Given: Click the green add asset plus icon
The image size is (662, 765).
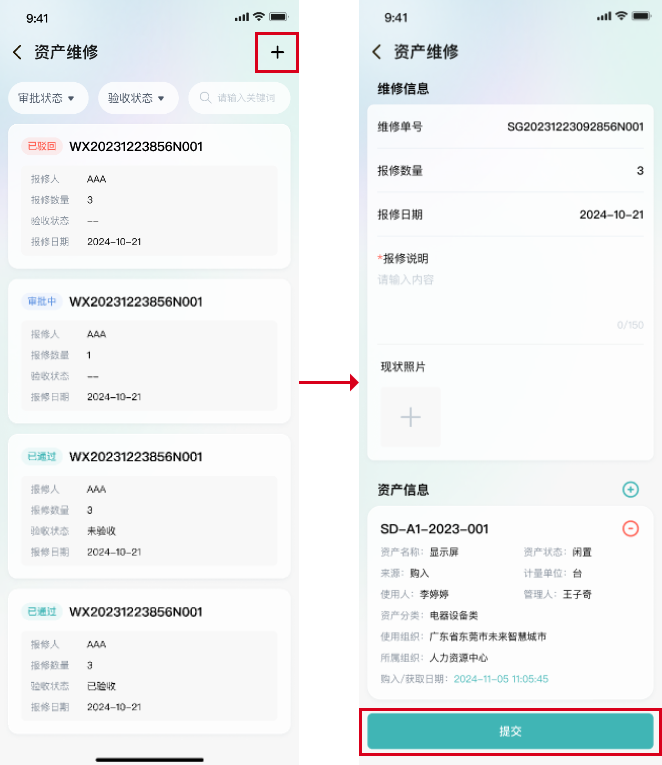Looking at the screenshot, I should pos(630,489).
